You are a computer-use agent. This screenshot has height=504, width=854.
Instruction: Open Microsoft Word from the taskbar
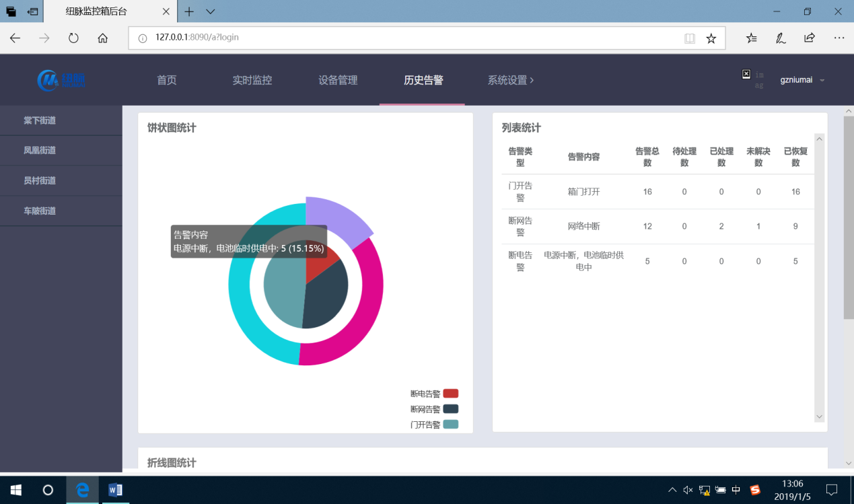(x=114, y=490)
